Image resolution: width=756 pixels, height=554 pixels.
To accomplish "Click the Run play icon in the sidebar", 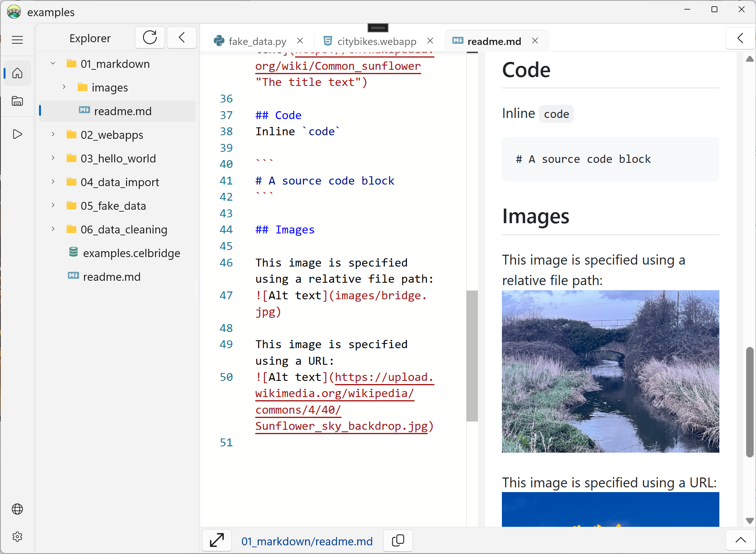I will pos(17,134).
